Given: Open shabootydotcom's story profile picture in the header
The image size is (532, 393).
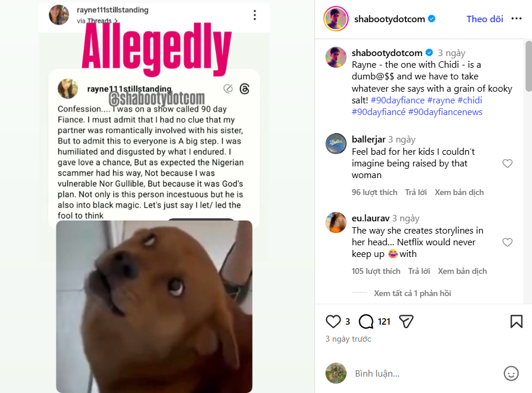Looking at the screenshot, I should point(336,19).
